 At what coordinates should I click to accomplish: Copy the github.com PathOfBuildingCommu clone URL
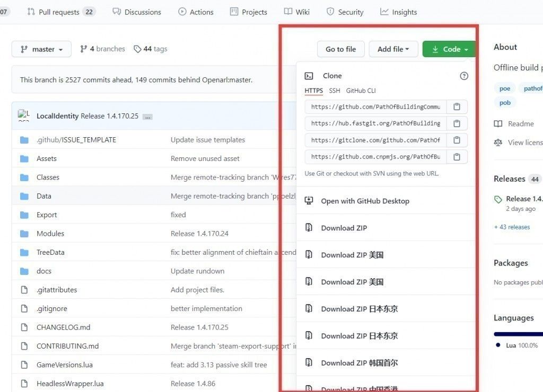[x=457, y=106]
